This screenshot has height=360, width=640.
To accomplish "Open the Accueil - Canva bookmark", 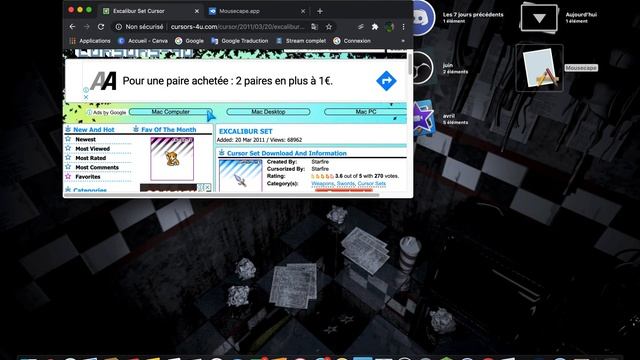I will [x=143, y=41].
